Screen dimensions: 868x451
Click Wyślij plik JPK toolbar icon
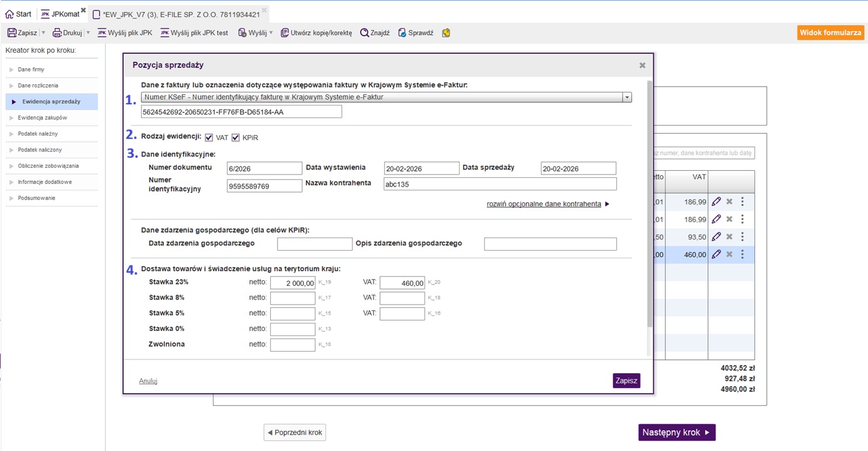(x=102, y=33)
